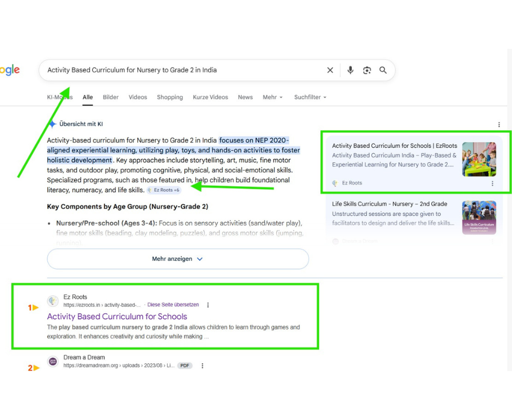The height and width of the screenshot is (420, 512).
Task: Click Life Skills Curriculum thumbnail
Action: pyautogui.click(x=479, y=217)
